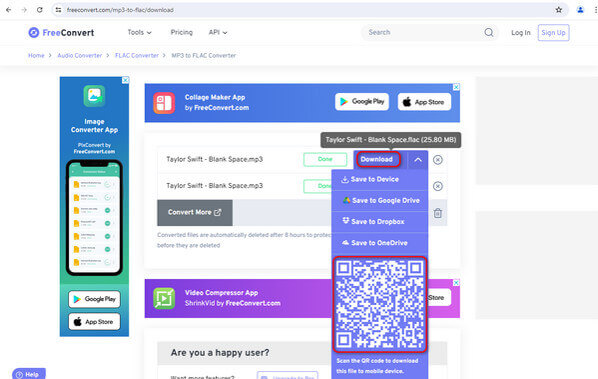This screenshot has width=598, height=379.
Task: Remove the first Blank Space.mp3 row with its X icon
Action: [438, 160]
